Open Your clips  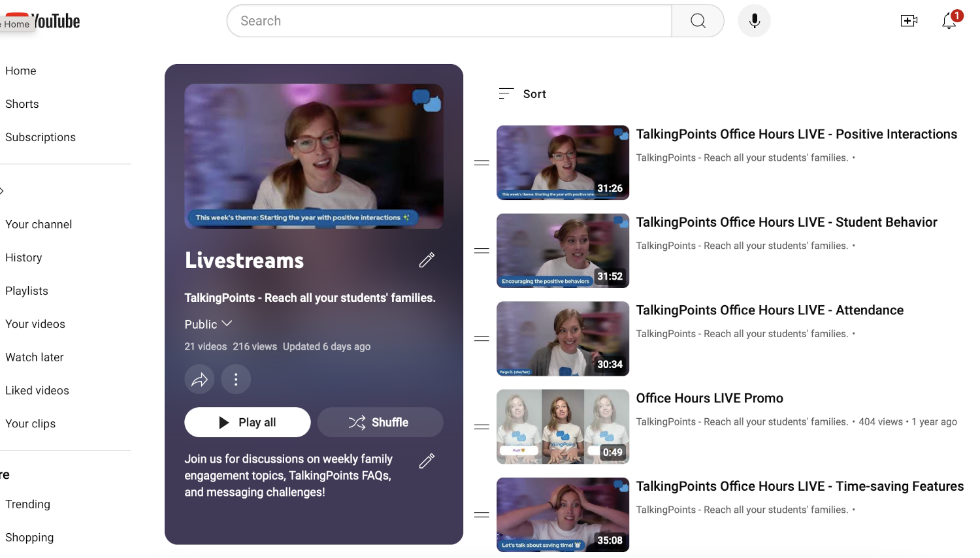click(x=31, y=423)
